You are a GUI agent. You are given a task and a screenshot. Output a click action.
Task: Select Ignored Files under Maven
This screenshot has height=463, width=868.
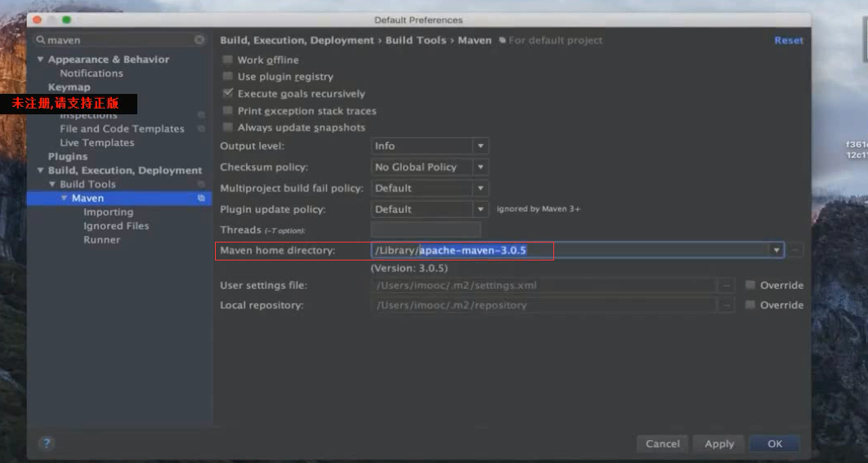tap(116, 225)
